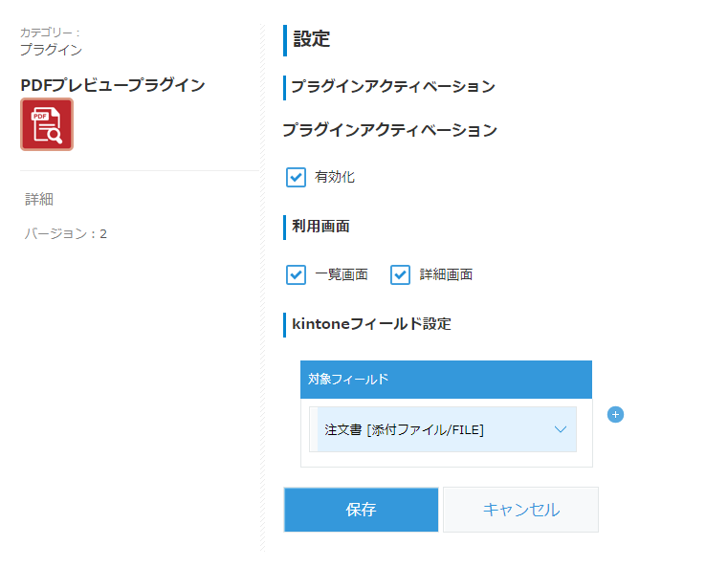The width and height of the screenshot is (728, 567).
Task: Click the 設定 page heading
Action: pyautogui.click(x=311, y=39)
